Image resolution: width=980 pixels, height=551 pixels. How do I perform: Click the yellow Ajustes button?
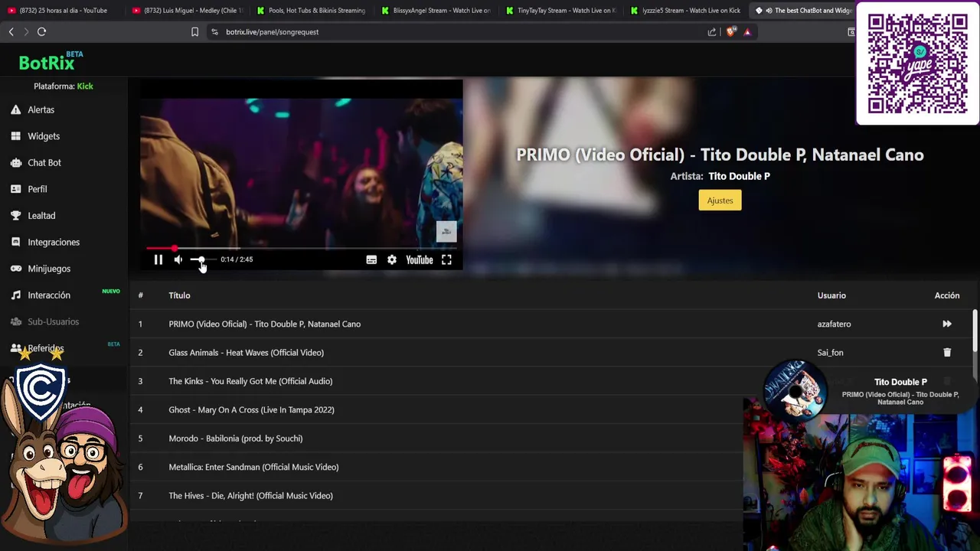(720, 201)
